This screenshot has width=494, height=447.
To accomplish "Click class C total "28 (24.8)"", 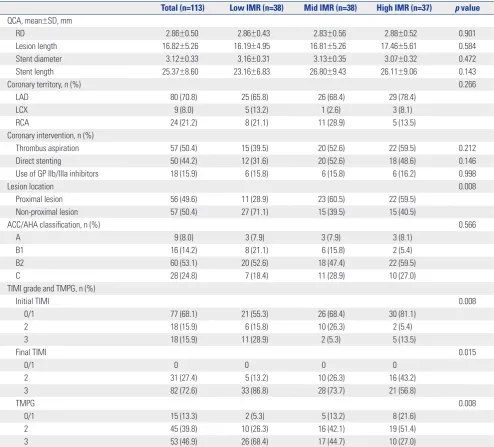I will pos(184,276).
